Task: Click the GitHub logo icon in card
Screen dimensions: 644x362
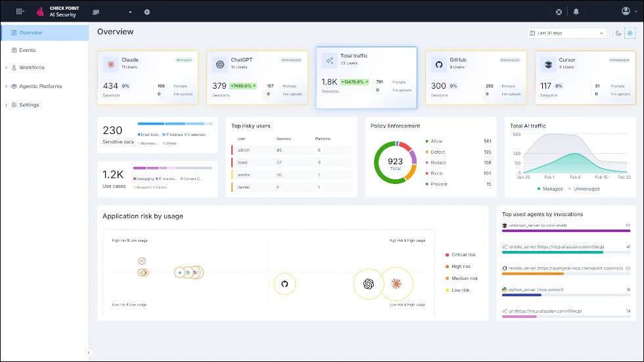Action: 439,64
